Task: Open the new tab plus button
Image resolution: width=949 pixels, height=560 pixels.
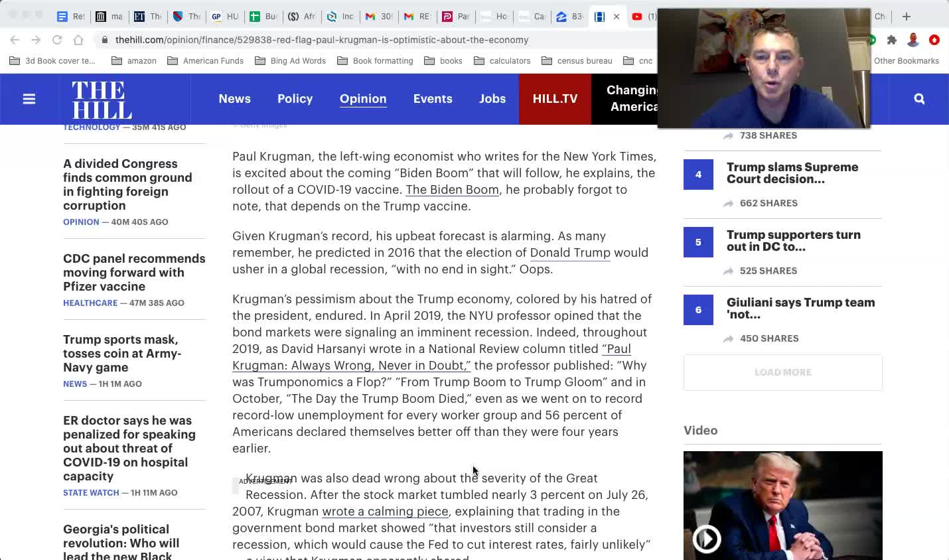Action: [907, 16]
